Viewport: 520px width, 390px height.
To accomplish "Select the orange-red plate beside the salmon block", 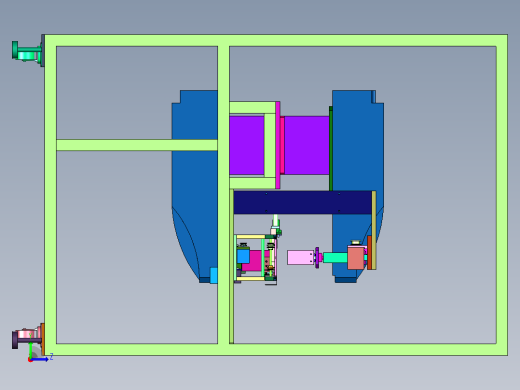I will tap(369, 252).
